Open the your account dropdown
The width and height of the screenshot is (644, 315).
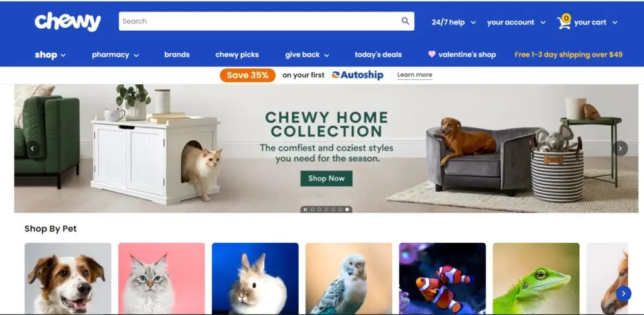516,22
